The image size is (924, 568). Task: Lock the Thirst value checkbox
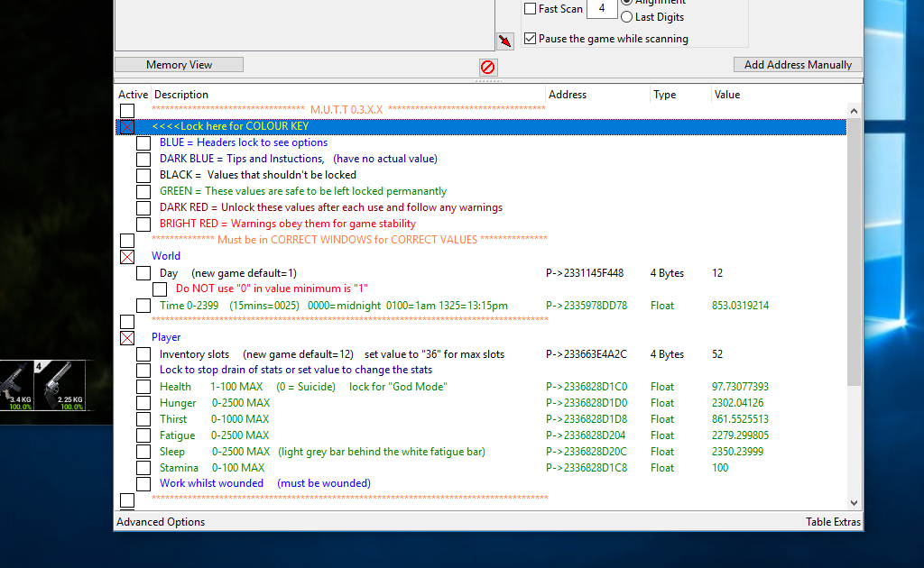pyautogui.click(x=143, y=419)
